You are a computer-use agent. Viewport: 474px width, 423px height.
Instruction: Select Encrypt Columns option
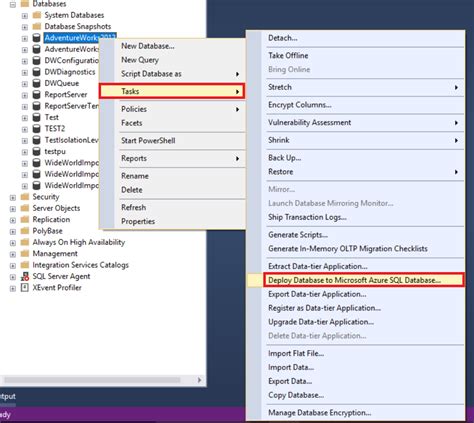tap(355, 105)
